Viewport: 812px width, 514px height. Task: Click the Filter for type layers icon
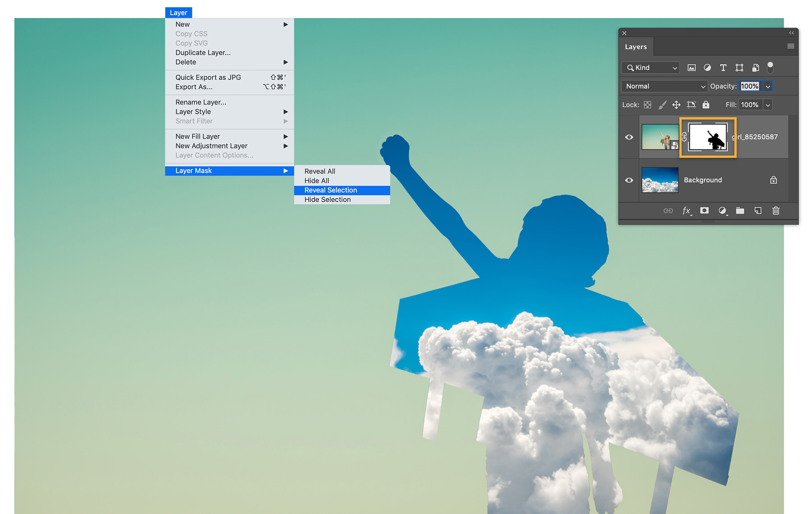[723, 68]
